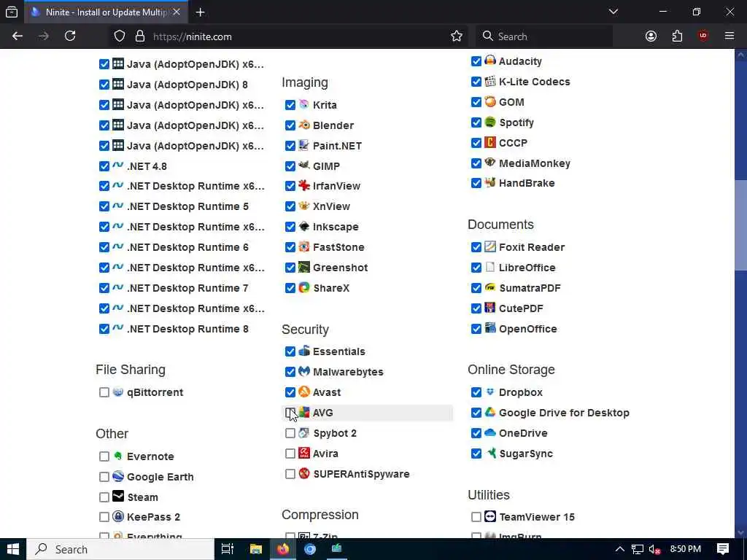This screenshot has height=560, width=747.
Task: Click the page vertical scrollbar thumb
Action: tap(740, 225)
